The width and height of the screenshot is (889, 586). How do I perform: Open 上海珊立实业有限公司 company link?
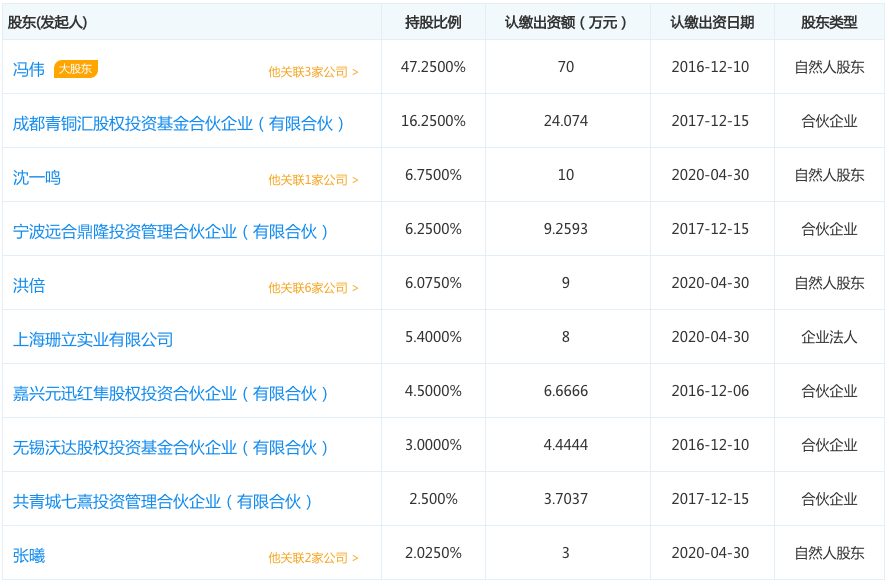pos(92,339)
